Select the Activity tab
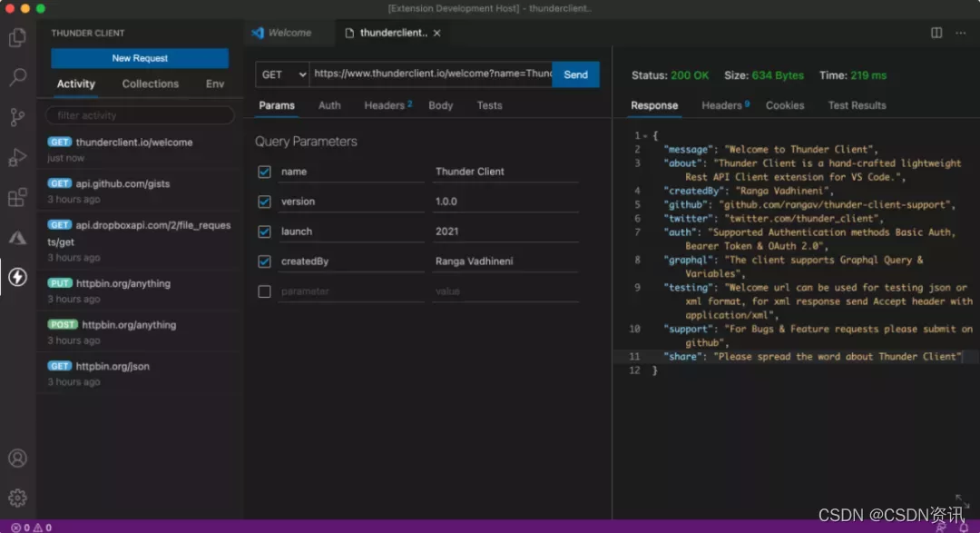This screenshot has height=533, width=980. (x=75, y=84)
